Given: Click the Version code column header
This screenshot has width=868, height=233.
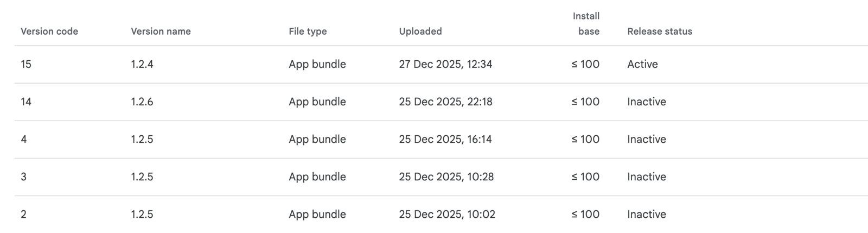Looking at the screenshot, I should (x=49, y=32).
